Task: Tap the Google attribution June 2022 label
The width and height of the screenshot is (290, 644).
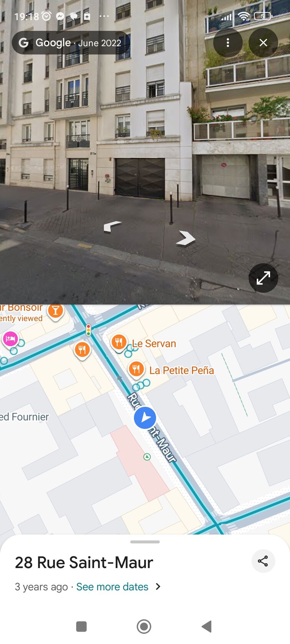Action: pos(71,43)
